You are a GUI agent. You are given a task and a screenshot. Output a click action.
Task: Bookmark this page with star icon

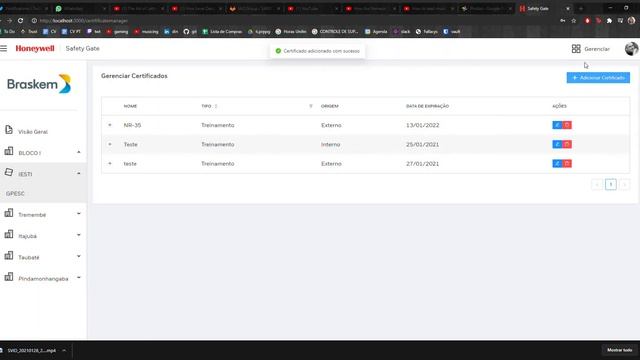pos(573,20)
